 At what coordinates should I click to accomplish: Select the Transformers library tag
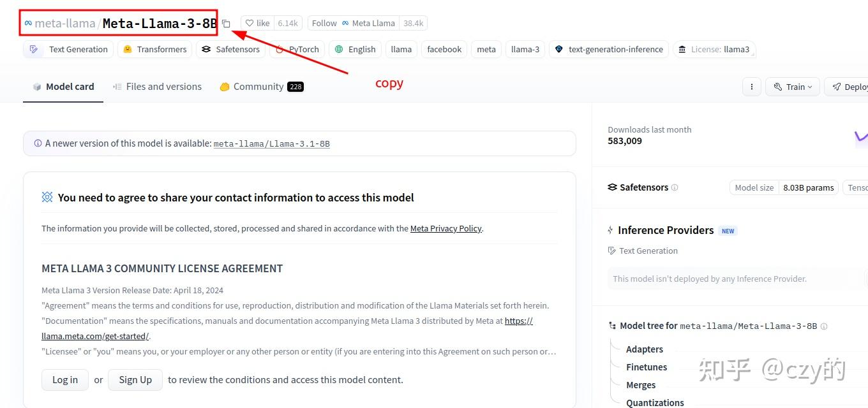coord(154,49)
